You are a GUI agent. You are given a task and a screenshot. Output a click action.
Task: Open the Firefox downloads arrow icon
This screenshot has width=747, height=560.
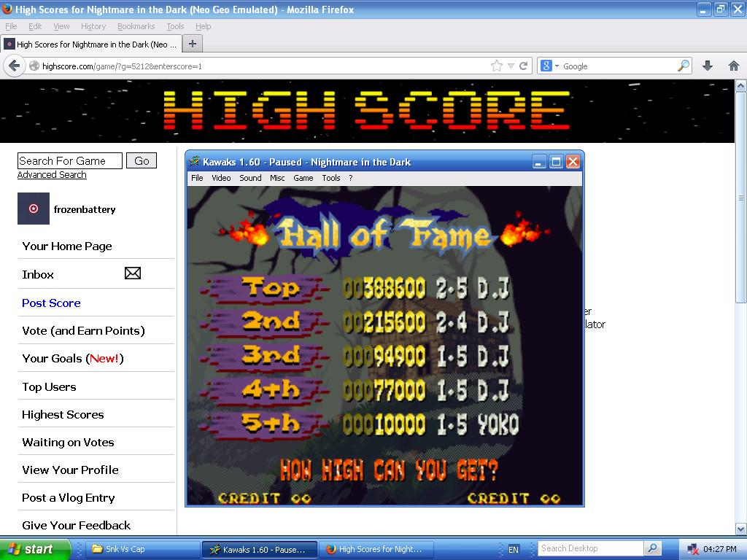[708, 66]
